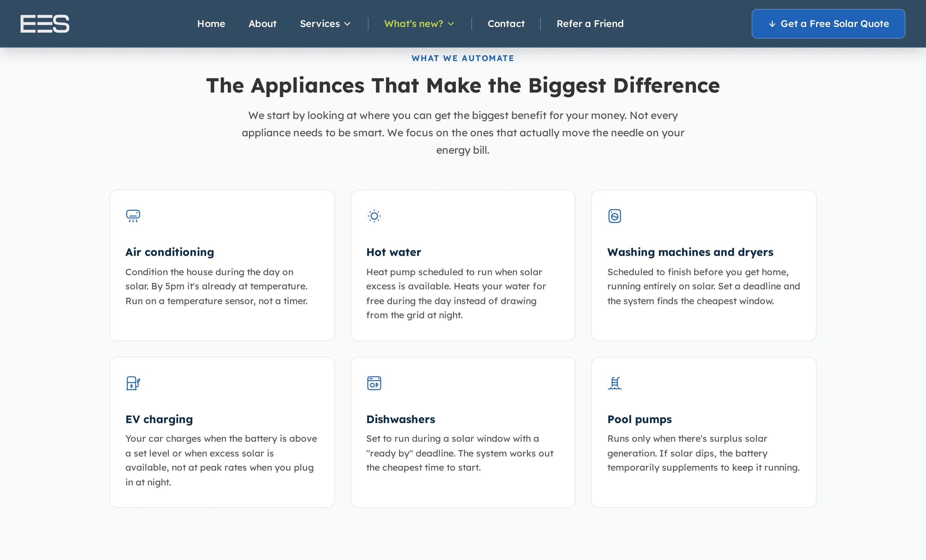Select the EV charging card heading

pos(159,419)
